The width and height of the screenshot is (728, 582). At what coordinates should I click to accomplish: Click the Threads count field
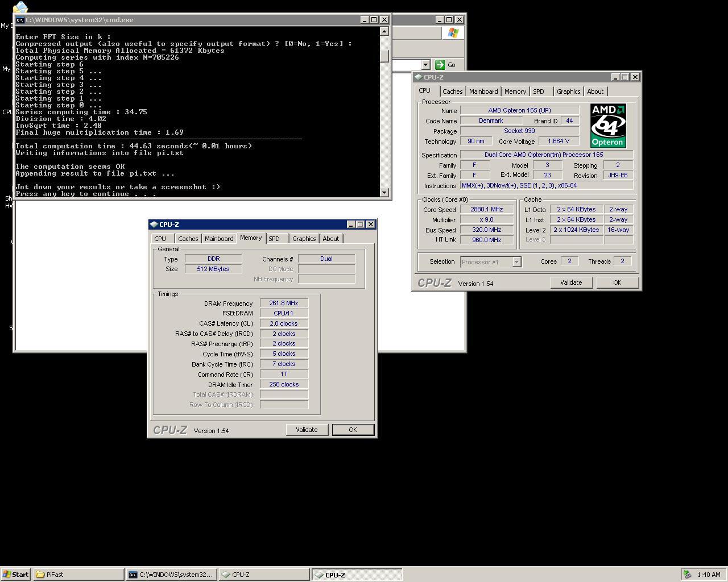[x=622, y=261]
